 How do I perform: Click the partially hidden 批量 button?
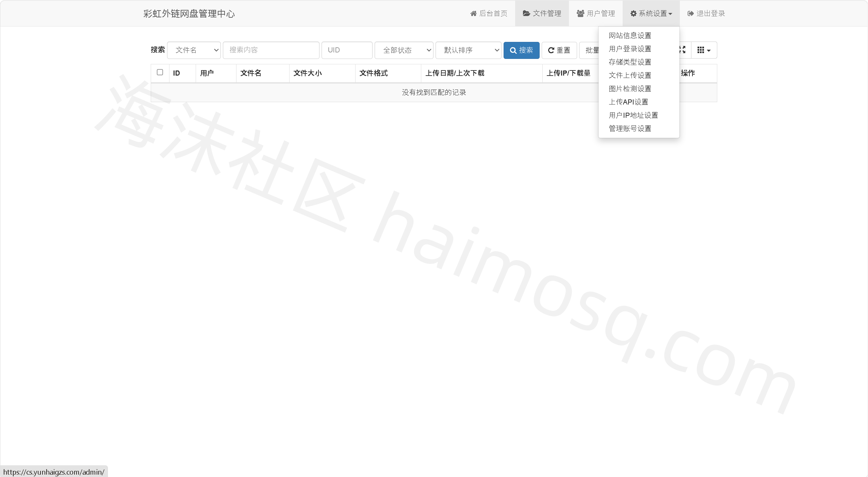coord(589,50)
